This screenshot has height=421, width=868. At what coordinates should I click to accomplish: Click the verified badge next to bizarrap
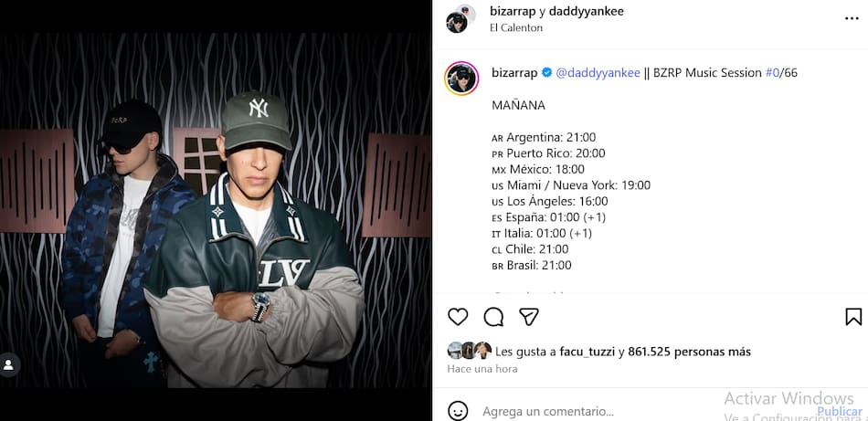click(546, 72)
